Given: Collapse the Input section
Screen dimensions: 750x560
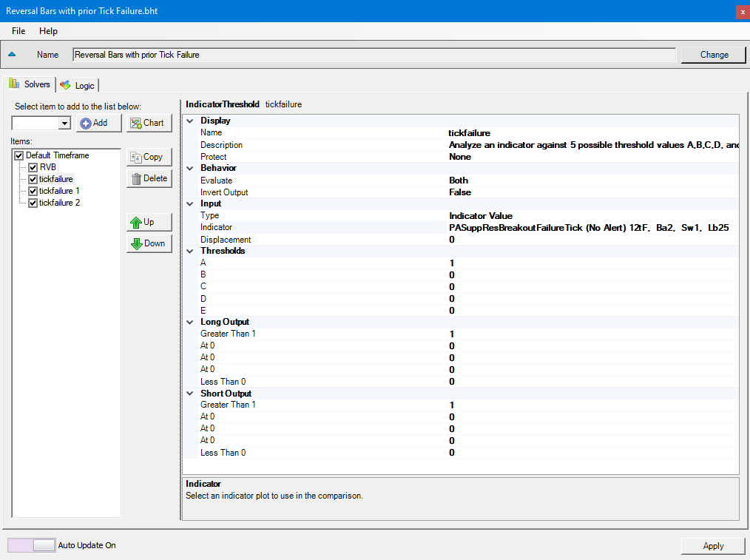Looking at the screenshot, I should (190, 203).
